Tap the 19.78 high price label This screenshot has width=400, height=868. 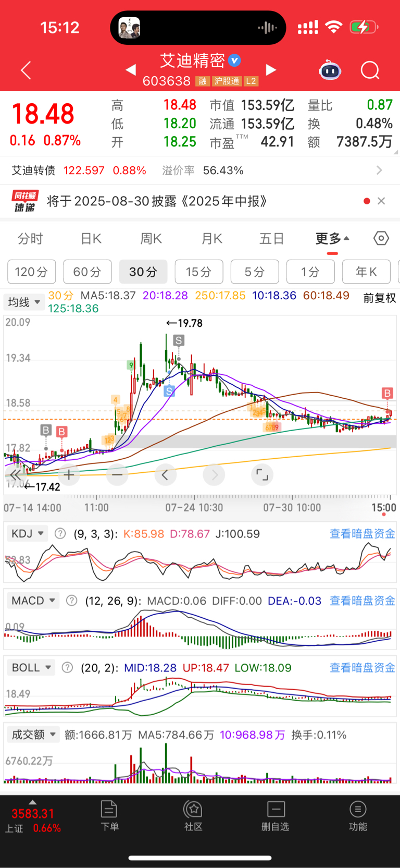click(x=184, y=323)
